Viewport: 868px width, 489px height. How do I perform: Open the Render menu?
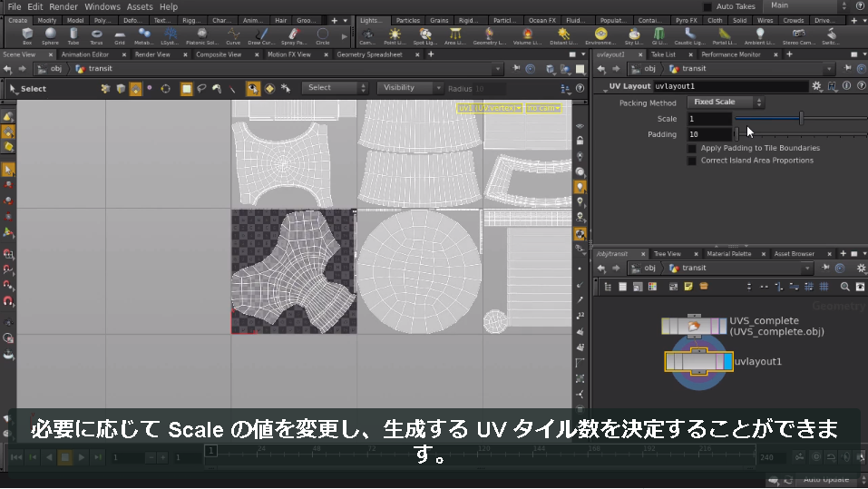pos(63,6)
